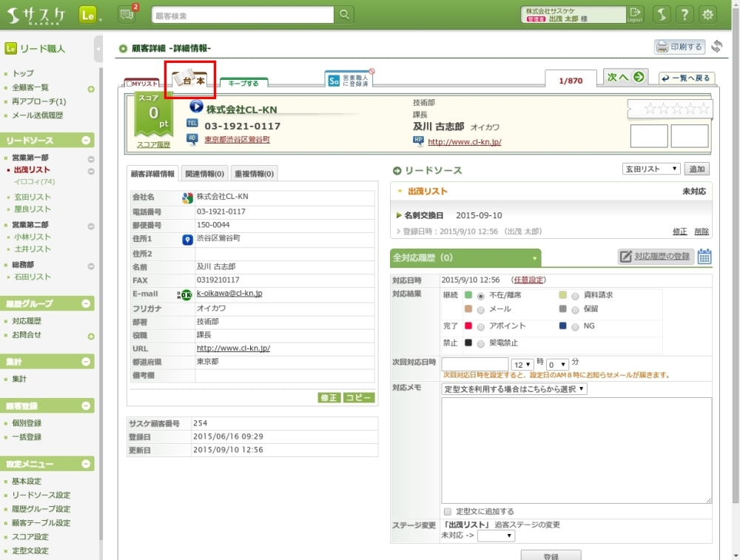
Task: Select the アポイント radio button
Action: (481, 326)
